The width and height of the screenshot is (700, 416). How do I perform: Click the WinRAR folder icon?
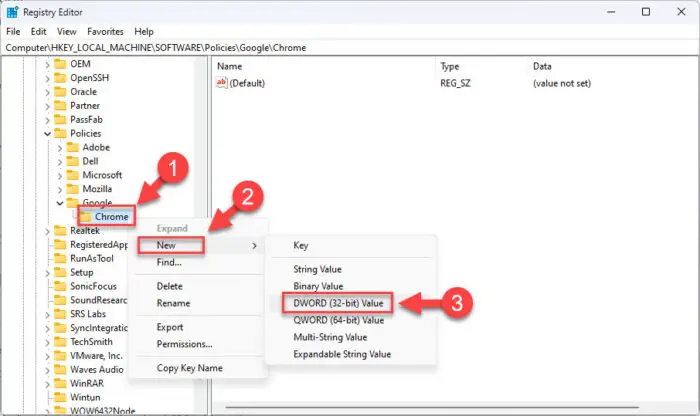click(x=60, y=383)
